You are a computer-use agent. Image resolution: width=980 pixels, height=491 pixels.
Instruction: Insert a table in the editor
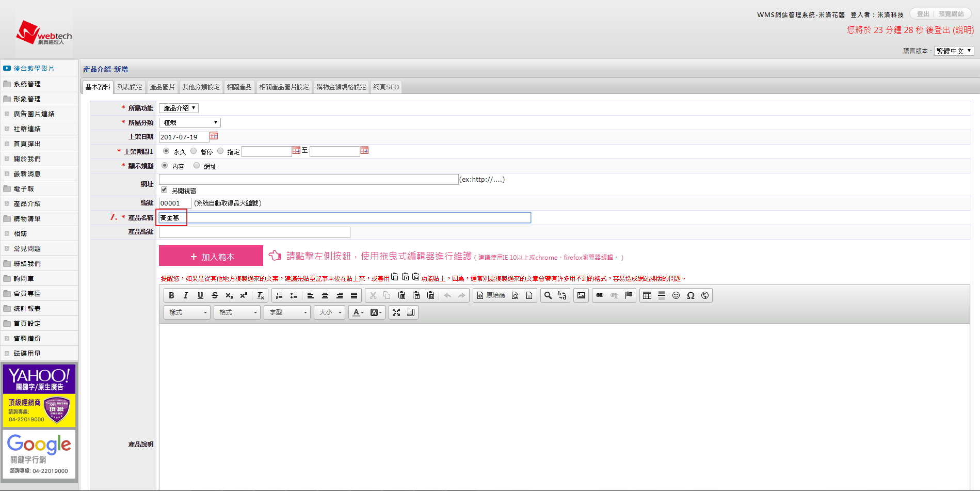647,295
